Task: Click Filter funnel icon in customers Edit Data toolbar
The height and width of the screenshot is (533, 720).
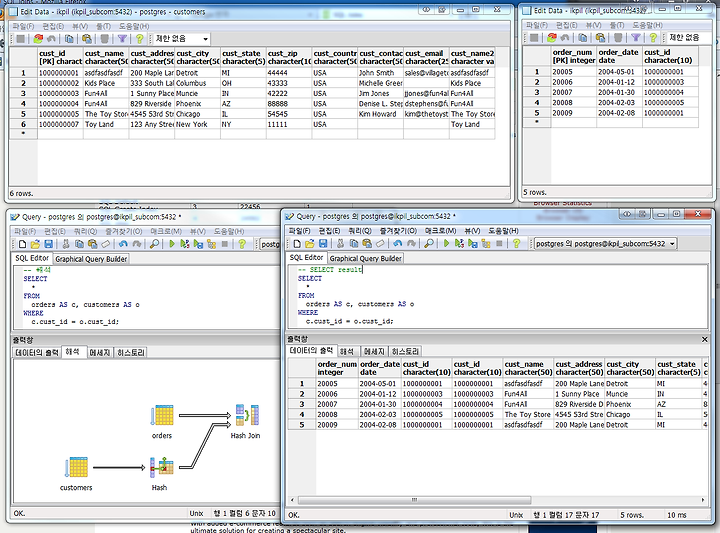Action: pos(122,39)
